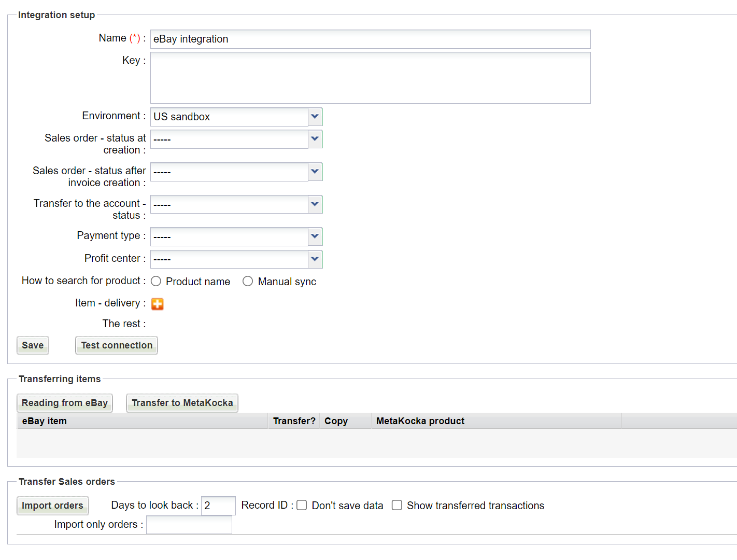The image size is (737, 560).
Task: Click the MetaKocka product column header
Action: coord(497,421)
